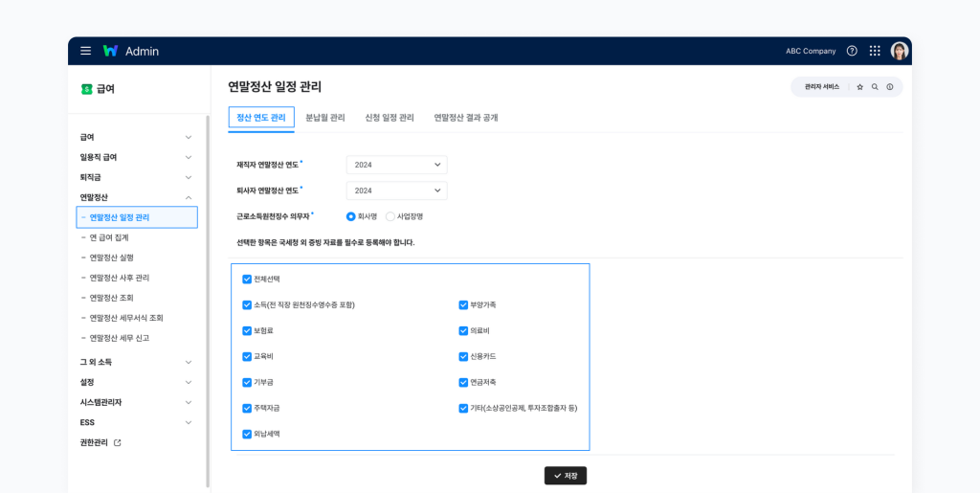Open the help question mark icon
This screenshot has width=980, height=493.
(852, 52)
